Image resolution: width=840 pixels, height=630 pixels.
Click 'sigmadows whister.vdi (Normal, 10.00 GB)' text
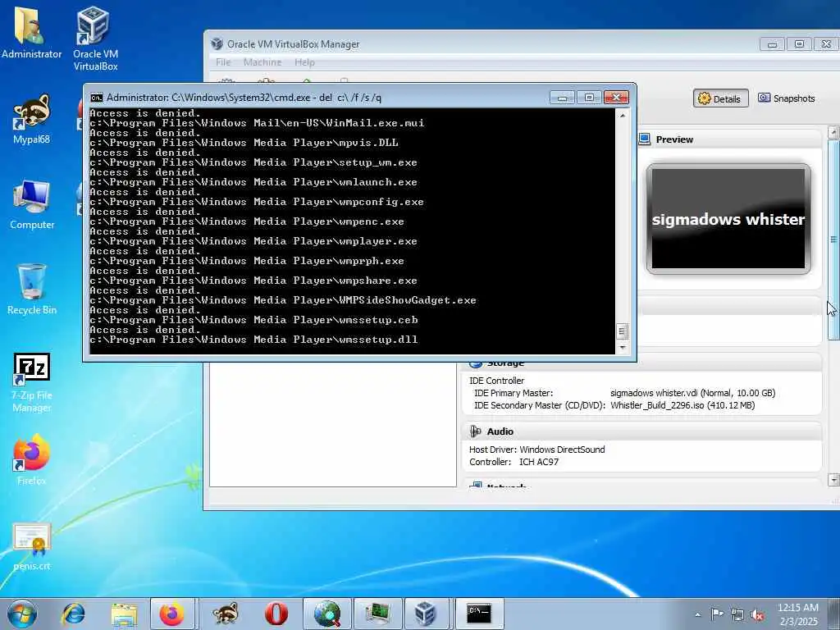692,393
